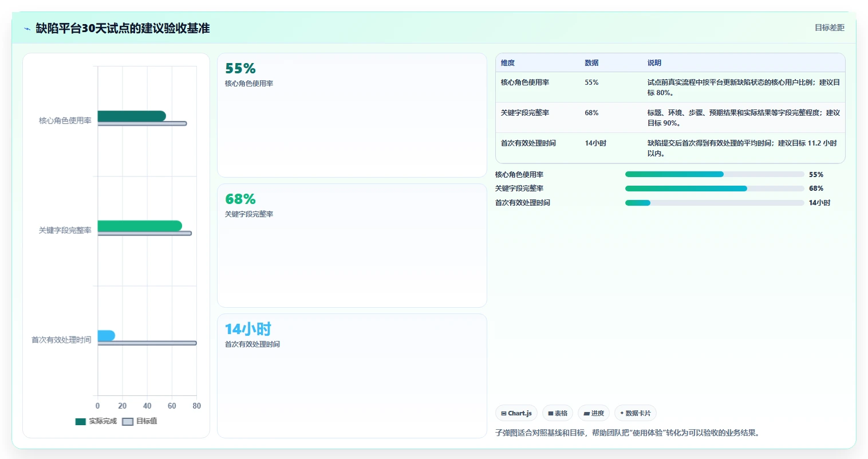Click the lightning icon beside the title
Viewport: 868px width, 459px height.
27,29
